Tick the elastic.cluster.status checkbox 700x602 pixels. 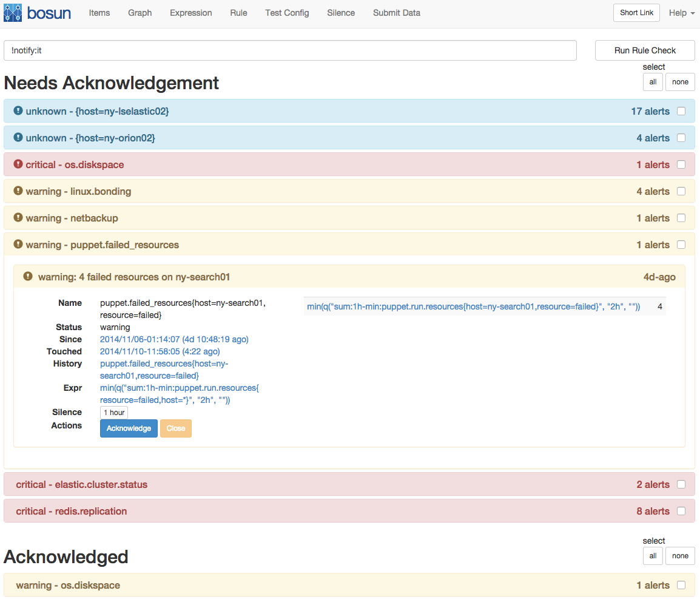click(x=681, y=484)
